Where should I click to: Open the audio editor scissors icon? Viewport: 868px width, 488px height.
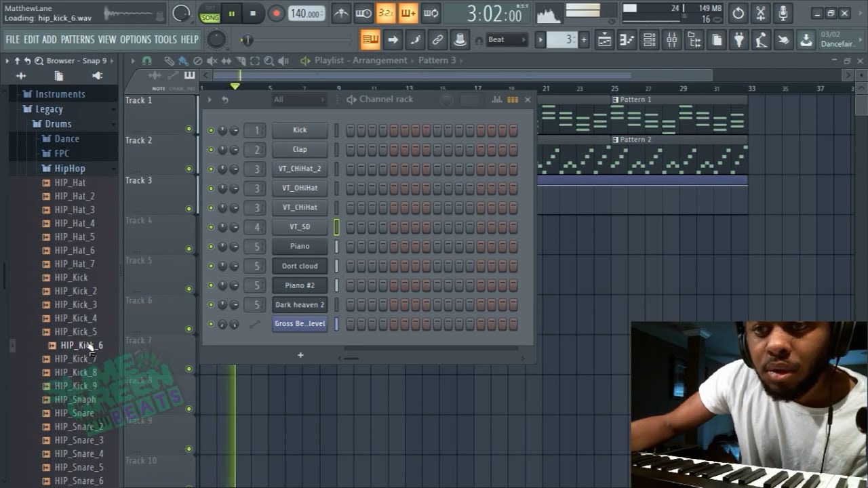[761, 13]
